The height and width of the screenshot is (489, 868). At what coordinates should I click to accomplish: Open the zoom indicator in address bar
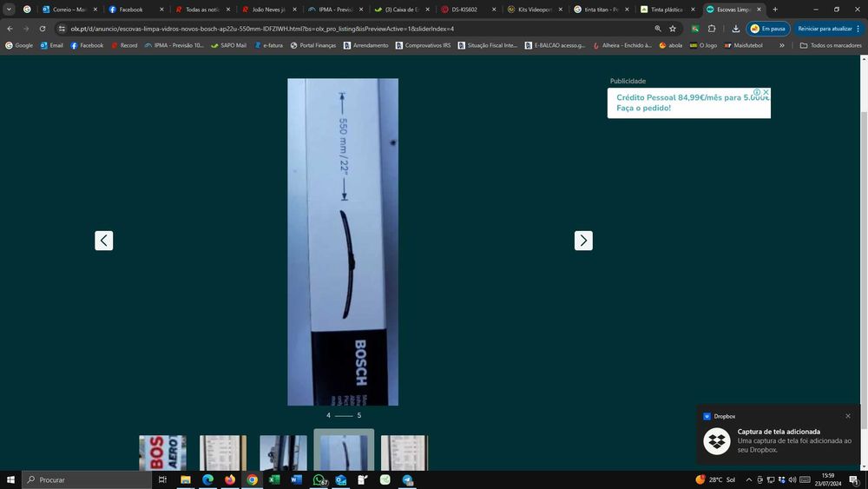point(658,29)
